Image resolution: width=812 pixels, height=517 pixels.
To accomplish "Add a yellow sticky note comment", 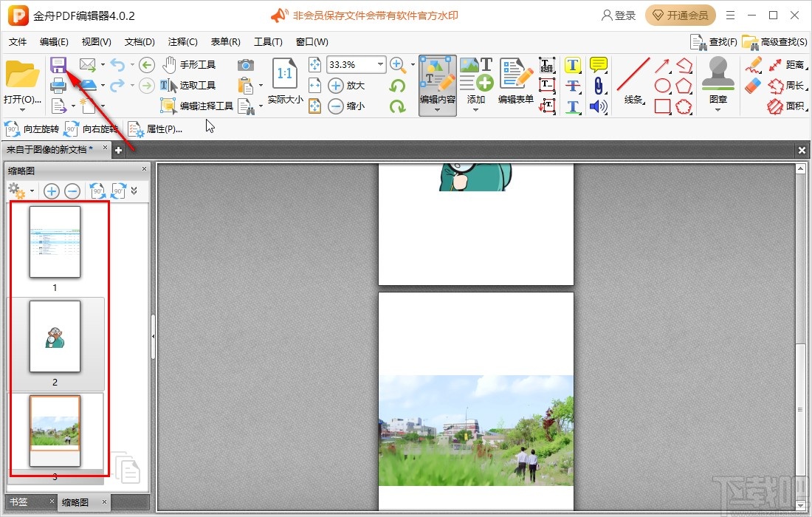I will point(598,65).
